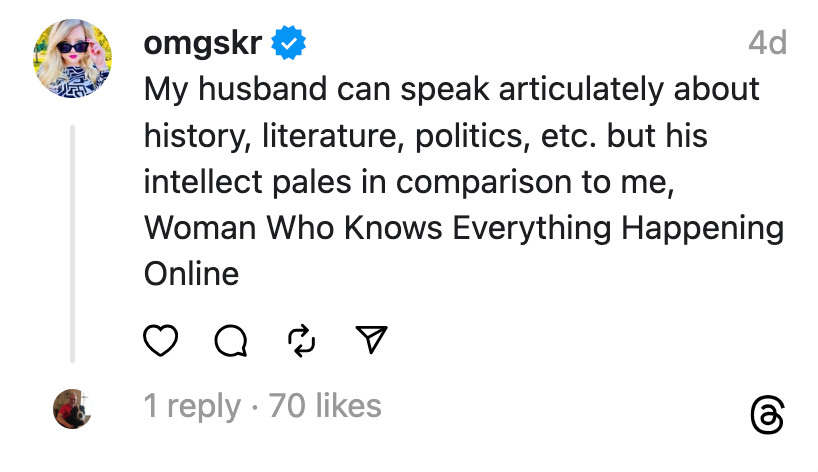Click the word "history" in post
The height and width of the screenshot is (472, 818).
(196, 136)
